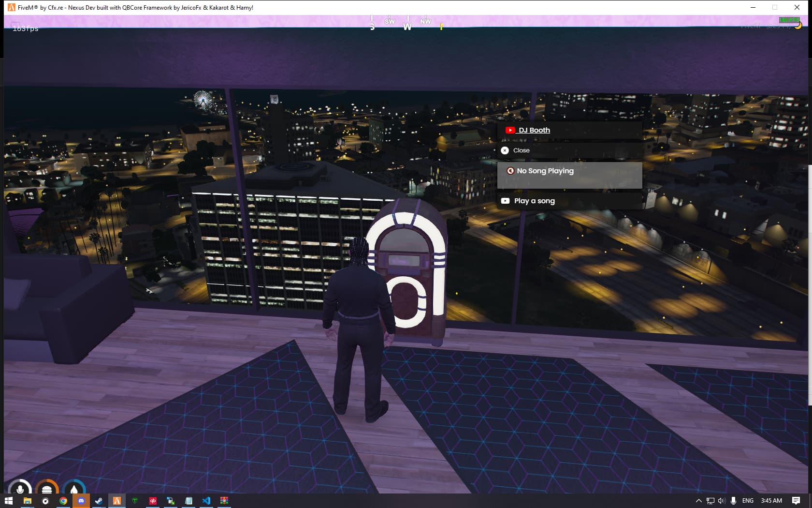This screenshot has width=812, height=508.
Task: Open Google Chrome from the taskbar
Action: (x=63, y=501)
